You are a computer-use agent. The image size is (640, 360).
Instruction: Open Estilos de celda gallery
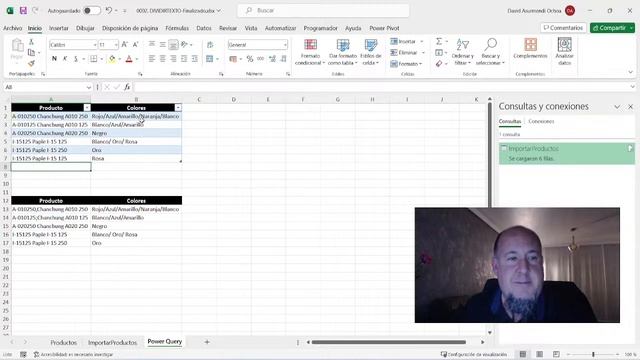pos(371,52)
